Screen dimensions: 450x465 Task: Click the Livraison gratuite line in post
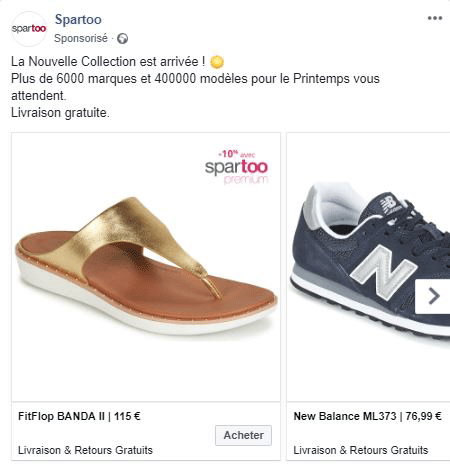[60, 113]
